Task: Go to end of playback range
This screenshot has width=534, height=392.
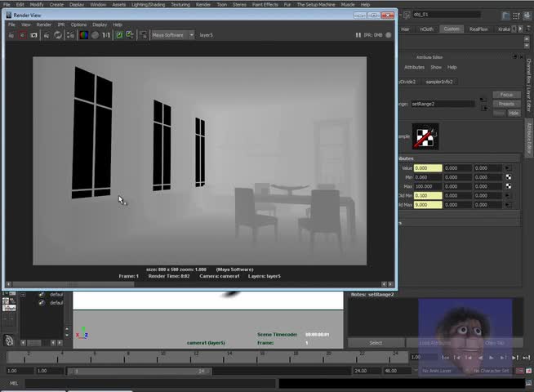Action: click(x=527, y=357)
